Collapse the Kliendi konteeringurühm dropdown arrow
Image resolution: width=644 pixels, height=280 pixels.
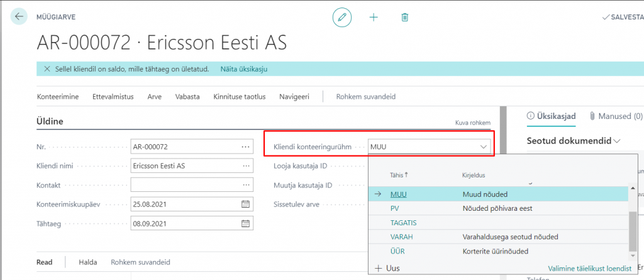(x=484, y=147)
